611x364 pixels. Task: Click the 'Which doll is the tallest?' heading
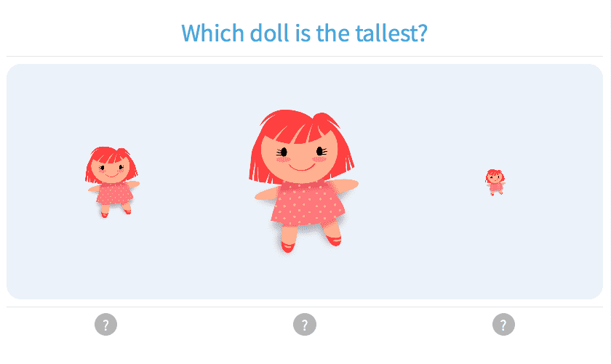(x=304, y=33)
